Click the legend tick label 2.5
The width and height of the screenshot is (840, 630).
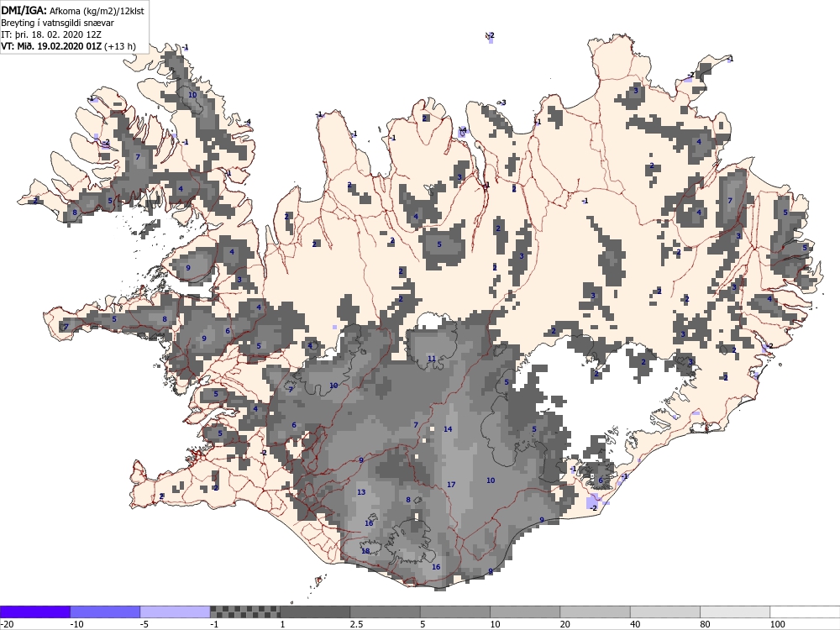click(x=356, y=624)
